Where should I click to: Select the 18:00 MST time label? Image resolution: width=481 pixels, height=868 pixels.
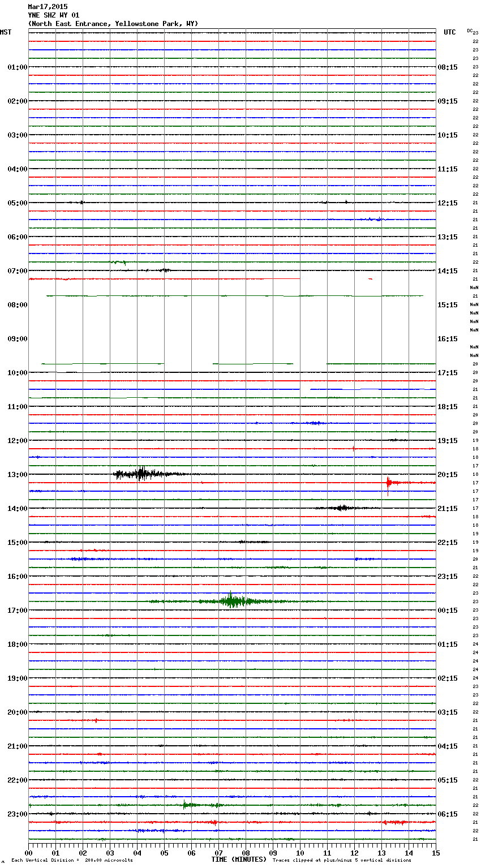coord(18,644)
